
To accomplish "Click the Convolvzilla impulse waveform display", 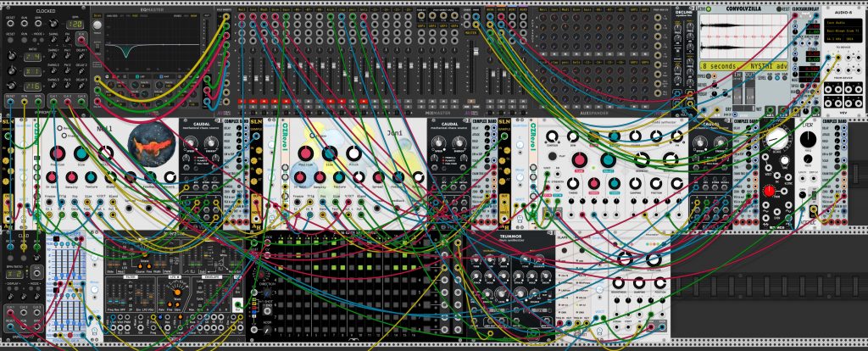I will (x=743, y=36).
